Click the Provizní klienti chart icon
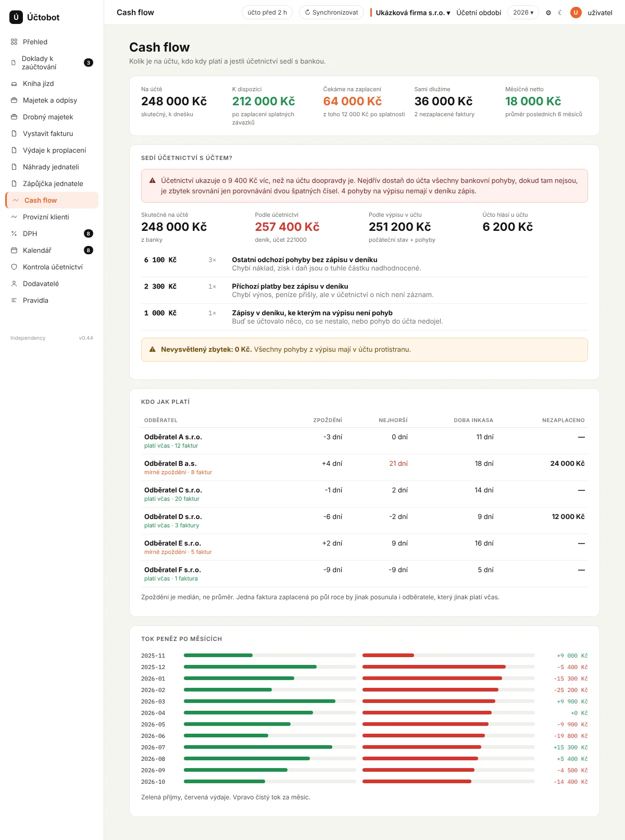 [x=14, y=217]
